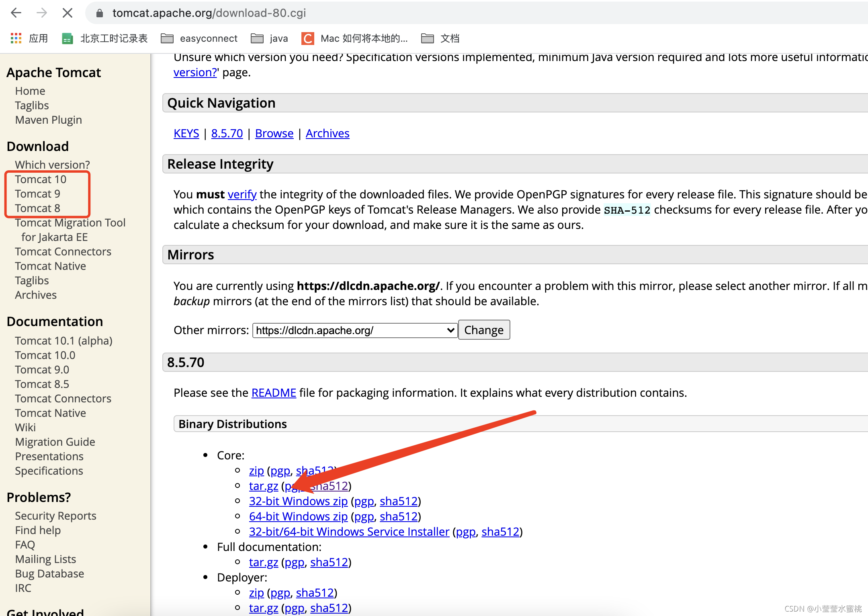Open the Browse link
The width and height of the screenshot is (868, 616).
274,133
